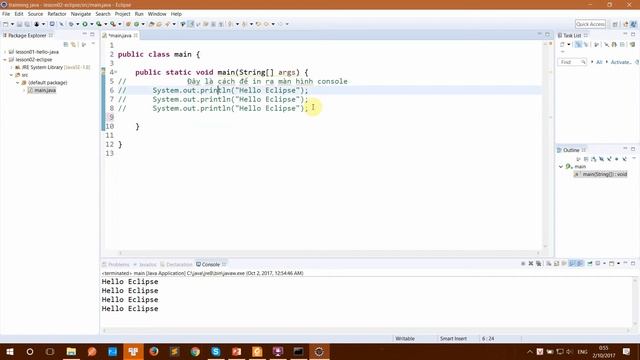Toggle Scheduled view in Task List
The width and height of the screenshot is (640, 360).
click(x=586, y=44)
